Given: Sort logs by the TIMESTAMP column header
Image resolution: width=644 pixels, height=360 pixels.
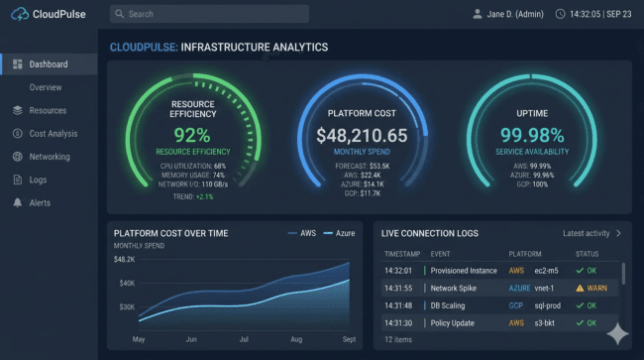Looking at the screenshot, I should (402, 254).
